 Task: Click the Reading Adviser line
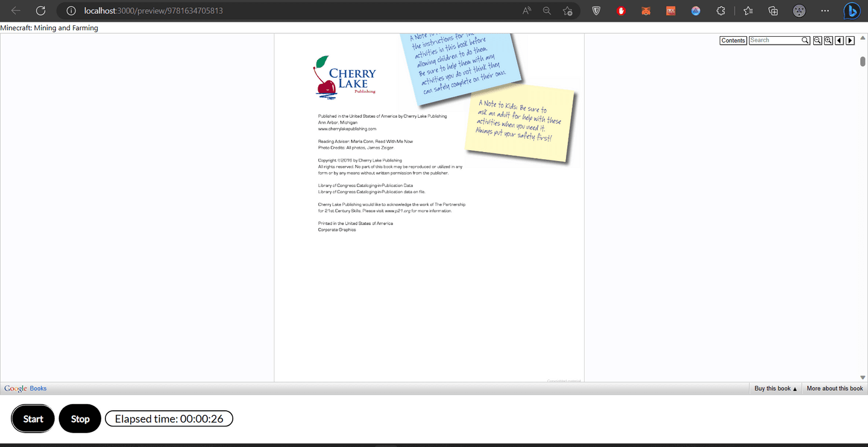coord(365,141)
